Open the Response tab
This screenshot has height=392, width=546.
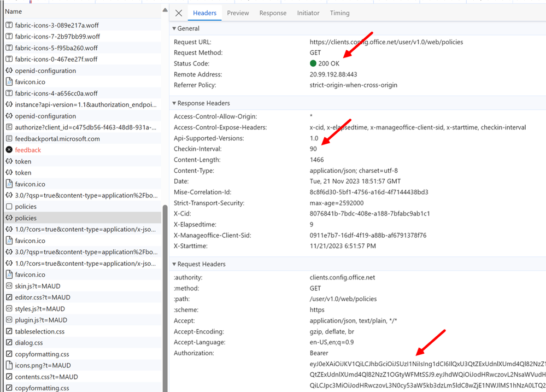[273, 13]
